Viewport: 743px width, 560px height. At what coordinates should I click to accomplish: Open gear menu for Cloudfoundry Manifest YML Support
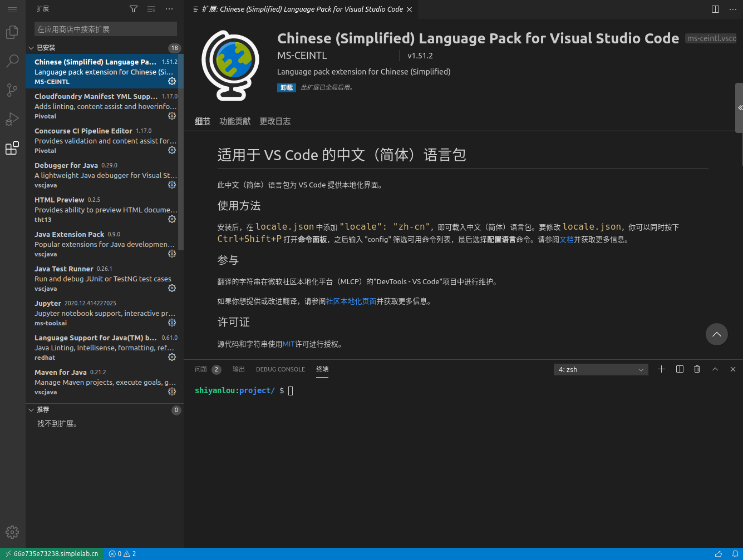tap(172, 116)
